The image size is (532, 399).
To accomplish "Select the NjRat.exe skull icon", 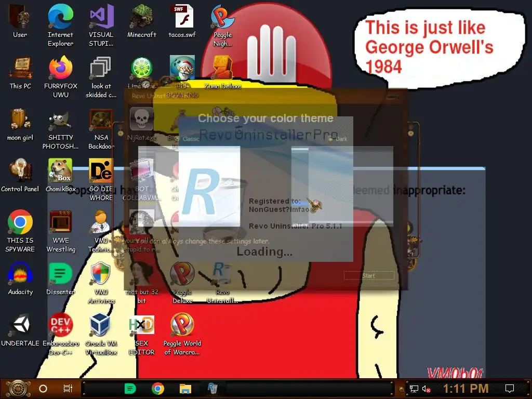I will pos(141,125).
